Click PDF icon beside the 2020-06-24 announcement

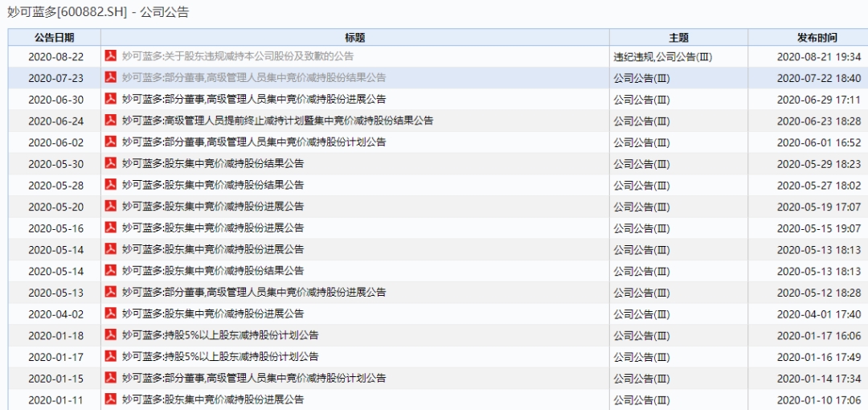pos(111,121)
